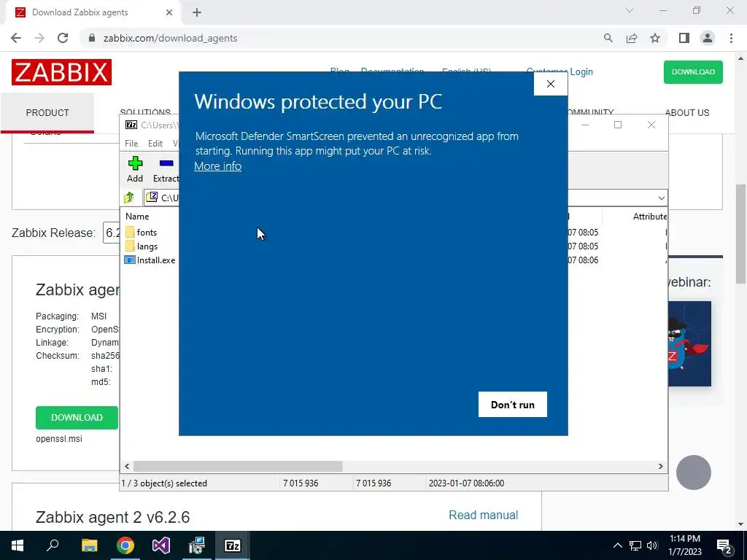Toggle the browser side panel icon
The image size is (747, 560).
(x=684, y=38)
